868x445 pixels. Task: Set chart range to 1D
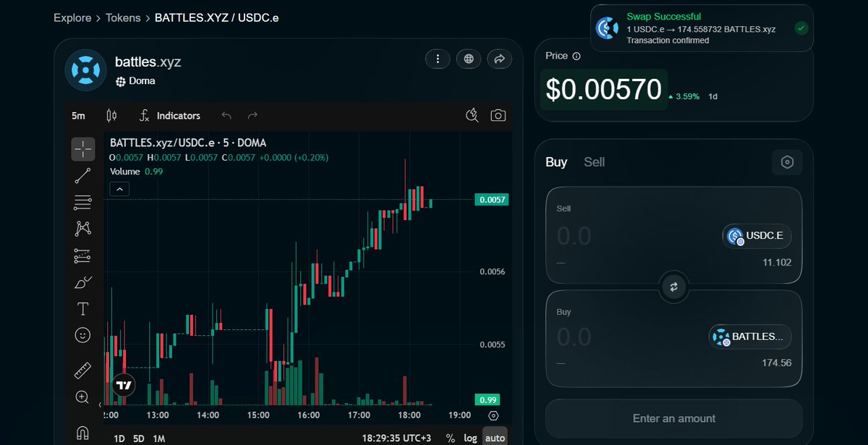click(120, 438)
